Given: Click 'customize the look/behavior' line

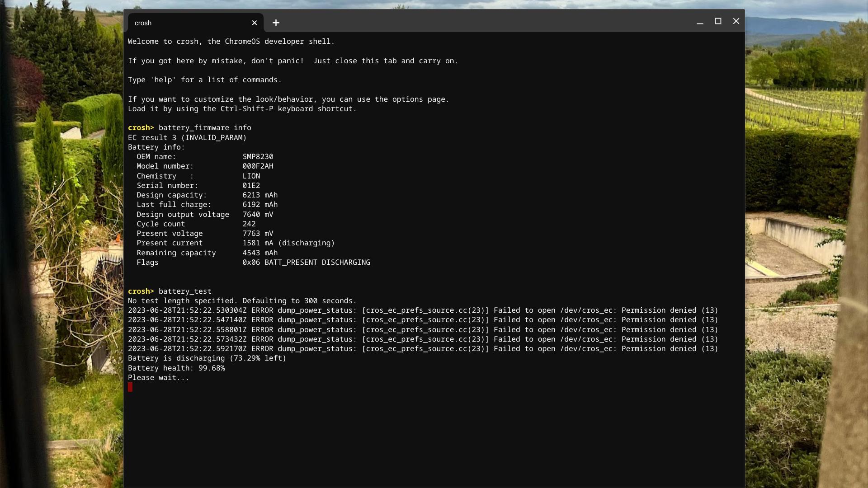Looking at the screenshot, I should [288, 99].
